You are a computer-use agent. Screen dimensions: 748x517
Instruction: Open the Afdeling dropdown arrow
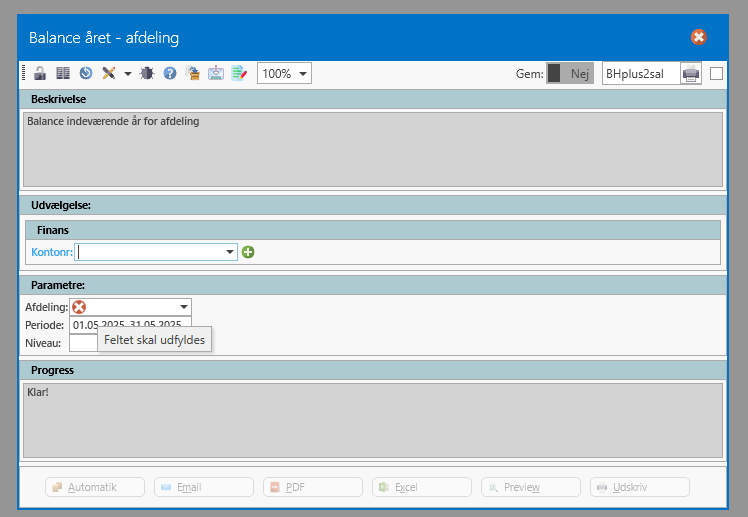(x=184, y=307)
